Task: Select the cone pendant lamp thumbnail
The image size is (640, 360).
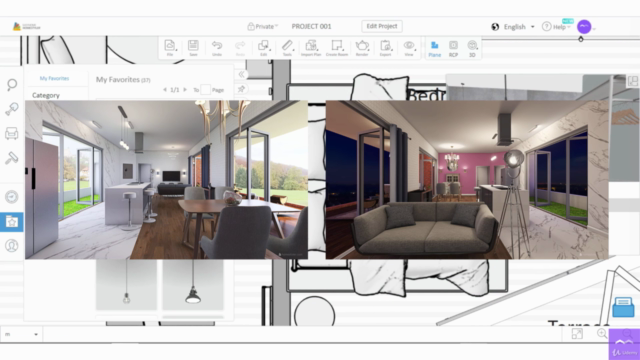Action: click(x=193, y=285)
